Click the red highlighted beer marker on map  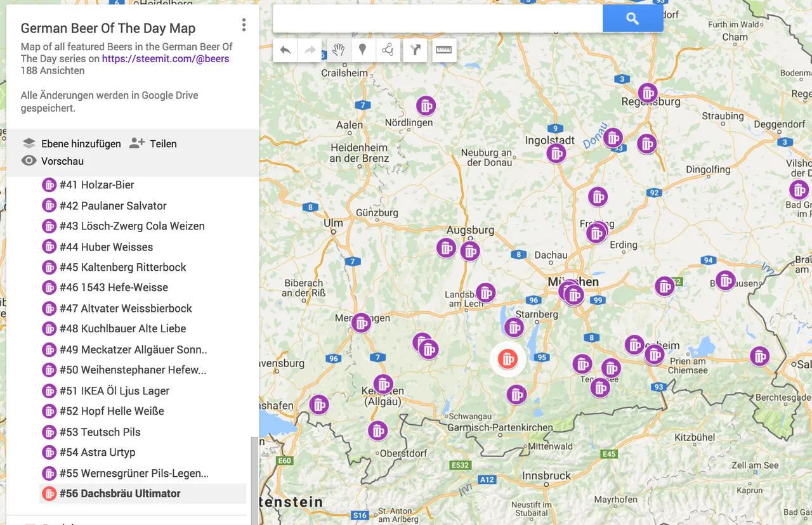[507, 360]
